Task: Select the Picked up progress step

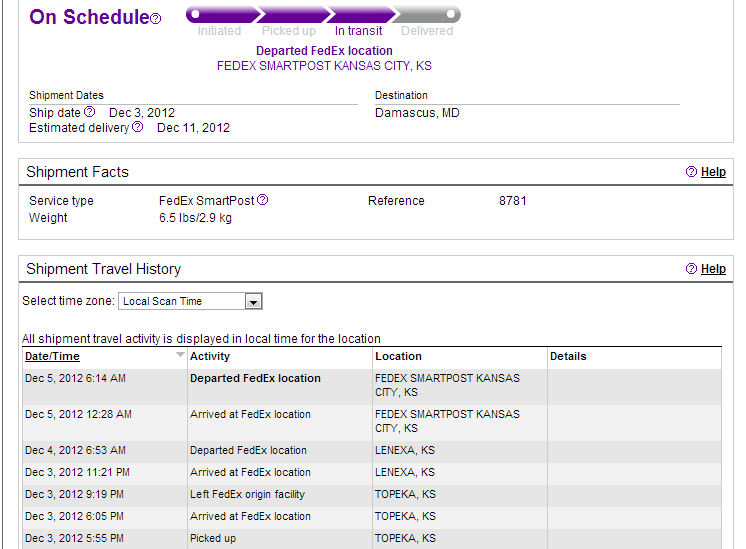Action: pyautogui.click(x=289, y=31)
